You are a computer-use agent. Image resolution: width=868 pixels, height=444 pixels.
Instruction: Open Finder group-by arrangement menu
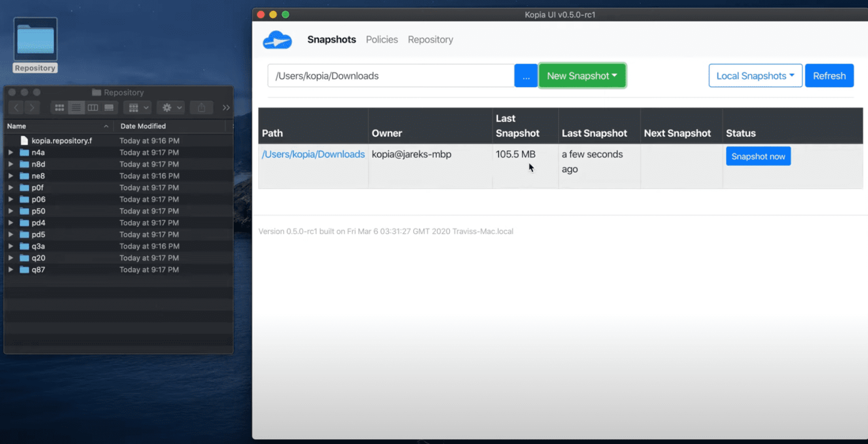point(138,107)
